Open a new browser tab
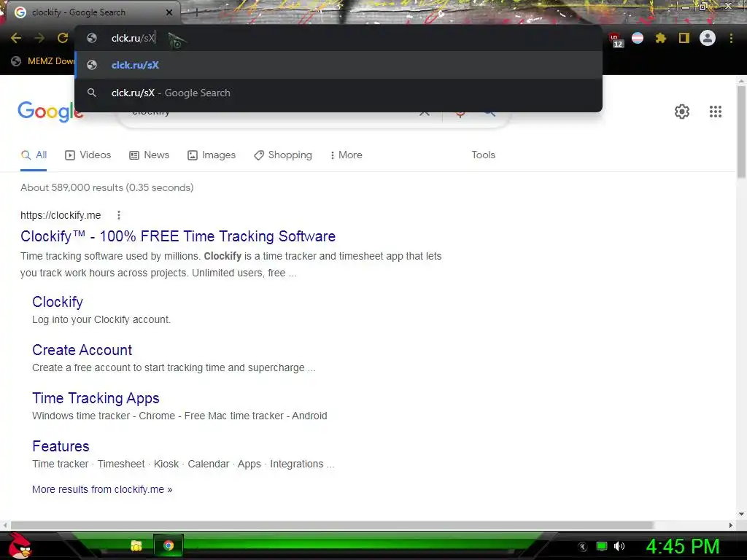This screenshot has height=560, width=747. click(197, 12)
